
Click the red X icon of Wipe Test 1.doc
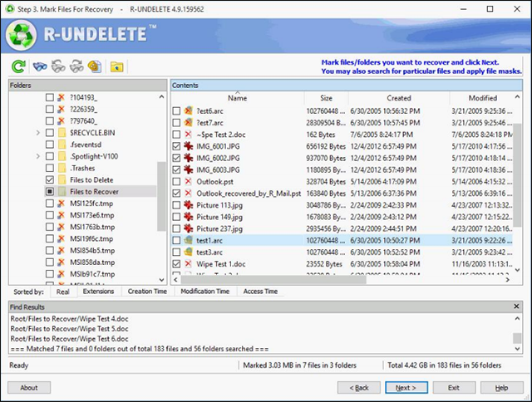click(x=189, y=263)
